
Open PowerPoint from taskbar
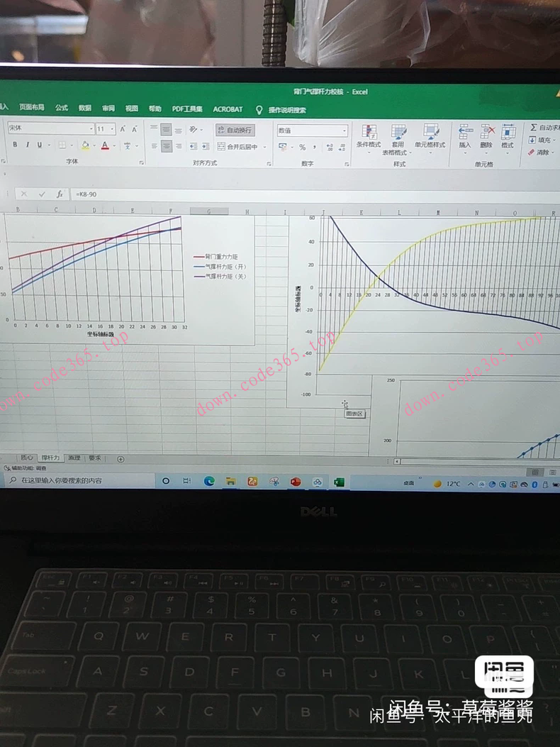tap(295, 482)
